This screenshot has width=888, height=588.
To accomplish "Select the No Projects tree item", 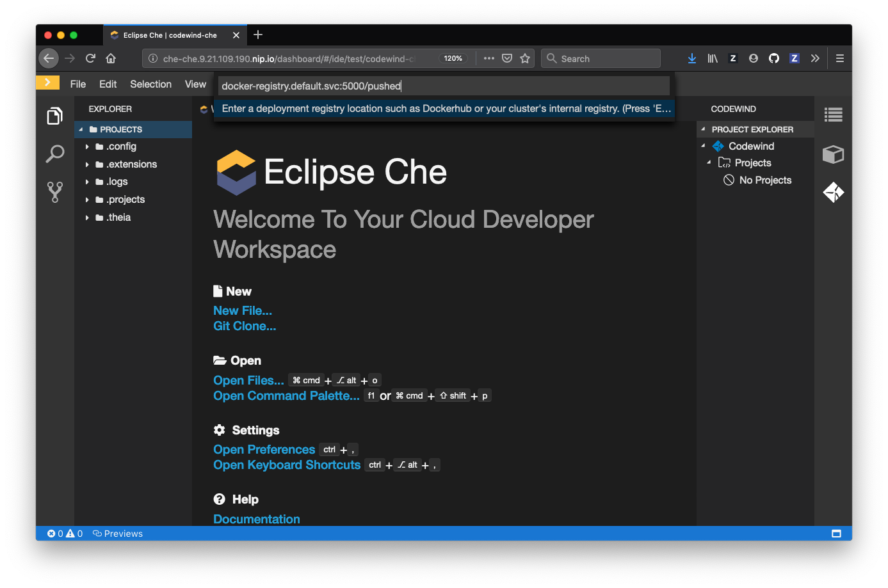I will point(757,180).
